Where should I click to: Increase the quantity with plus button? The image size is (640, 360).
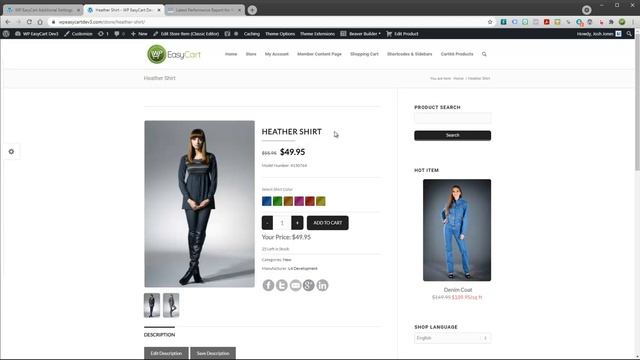click(x=297, y=223)
